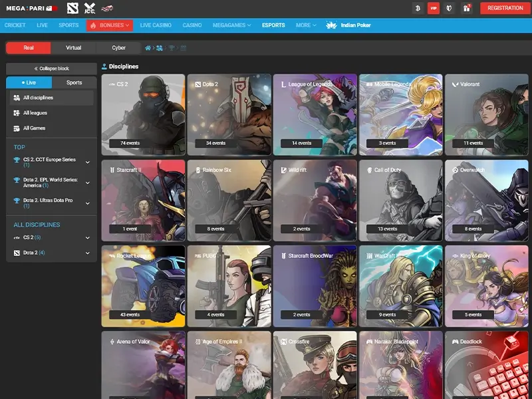Select the Cyber esports mode
The image size is (532, 399).
click(119, 48)
